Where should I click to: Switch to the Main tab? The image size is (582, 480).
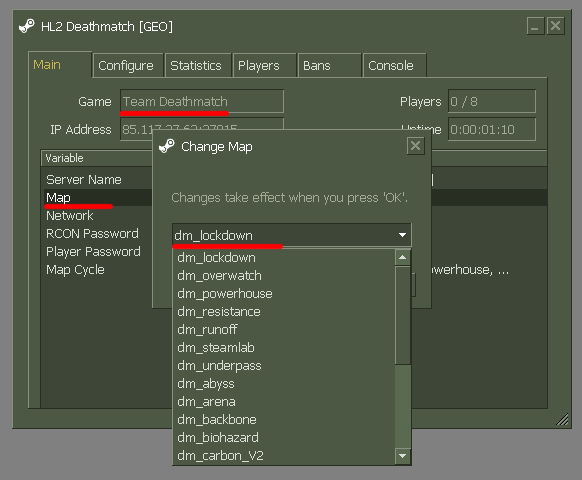[60, 65]
